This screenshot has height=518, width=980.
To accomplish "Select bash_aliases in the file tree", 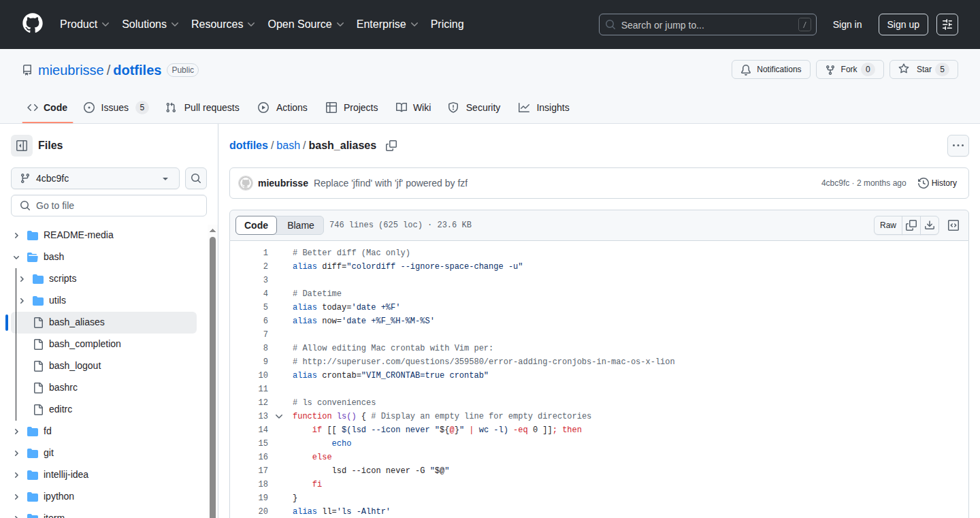I will pos(103,322).
